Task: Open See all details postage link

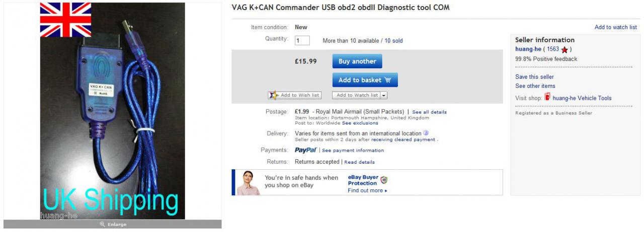Action: click(x=429, y=112)
